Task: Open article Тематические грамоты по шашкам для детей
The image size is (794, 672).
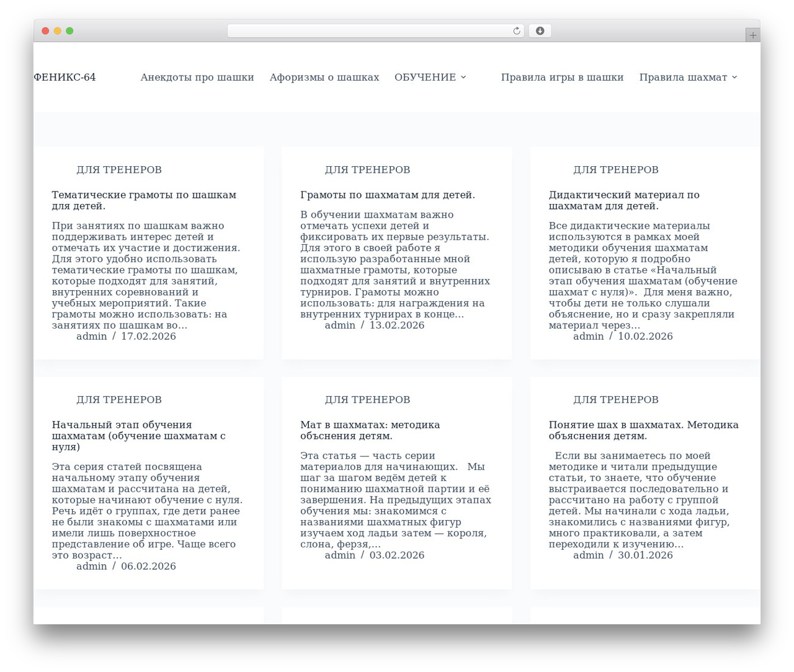Action: (x=144, y=200)
